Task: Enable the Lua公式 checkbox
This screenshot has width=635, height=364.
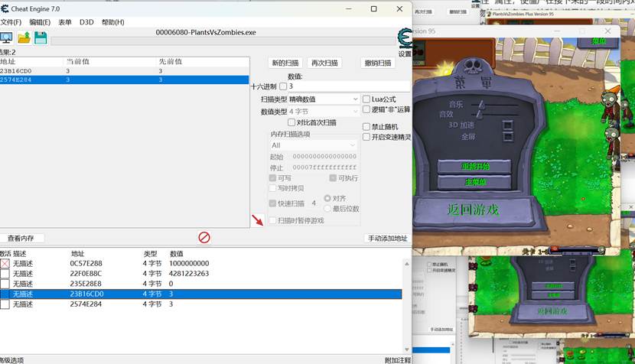Action: pyautogui.click(x=366, y=99)
